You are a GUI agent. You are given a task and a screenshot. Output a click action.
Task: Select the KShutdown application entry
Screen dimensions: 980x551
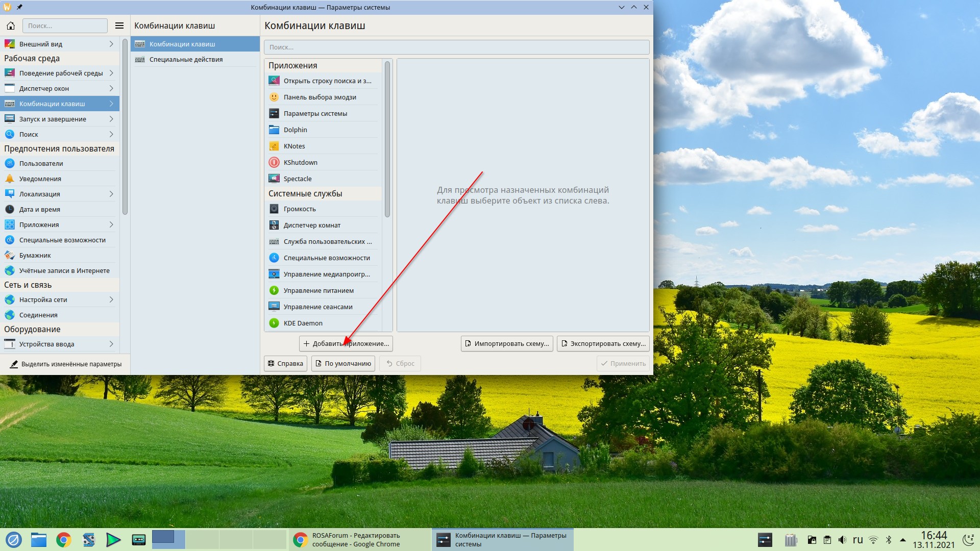pos(300,162)
